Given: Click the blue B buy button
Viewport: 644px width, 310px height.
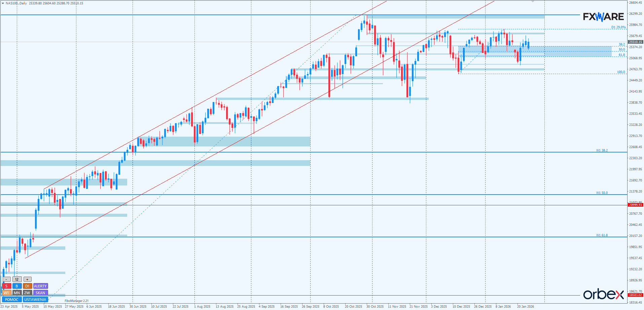Looking at the screenshot, I should [x=17, y=286].
